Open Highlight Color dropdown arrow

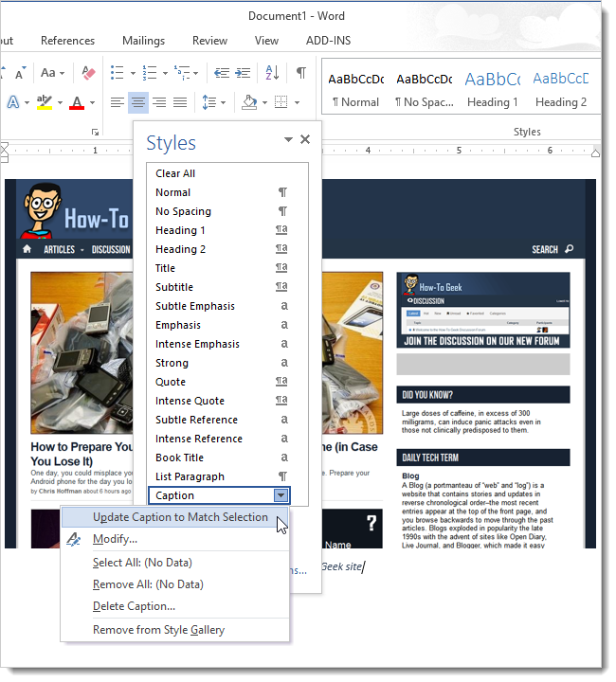tap(60, 103)
